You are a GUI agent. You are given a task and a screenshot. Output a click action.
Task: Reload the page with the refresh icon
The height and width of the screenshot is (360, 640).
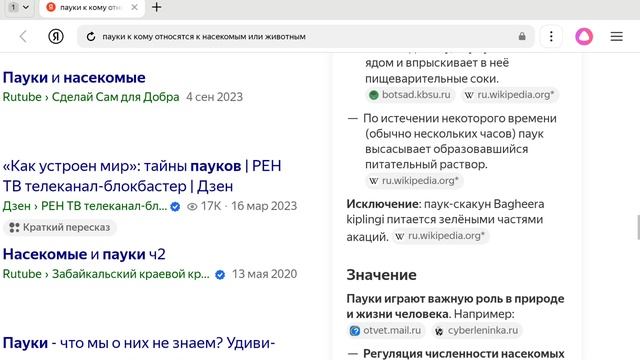(91, 37)
